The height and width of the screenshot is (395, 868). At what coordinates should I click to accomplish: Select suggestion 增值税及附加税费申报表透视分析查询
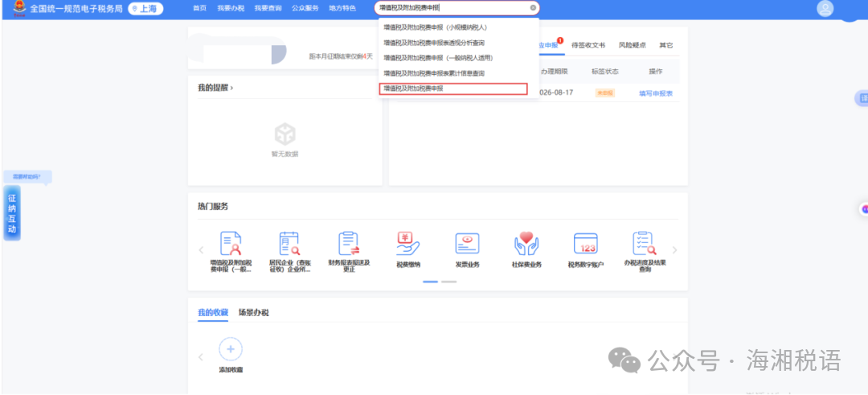[434, 43]
